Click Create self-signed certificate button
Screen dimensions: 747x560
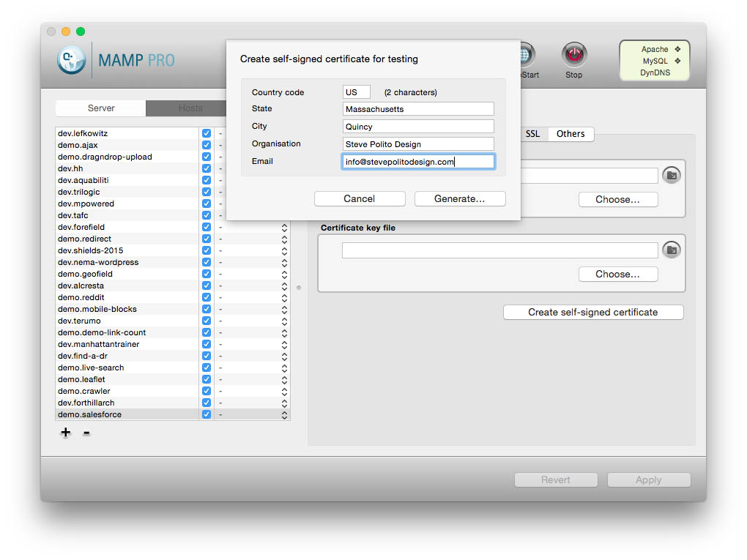tap(593, 312)
